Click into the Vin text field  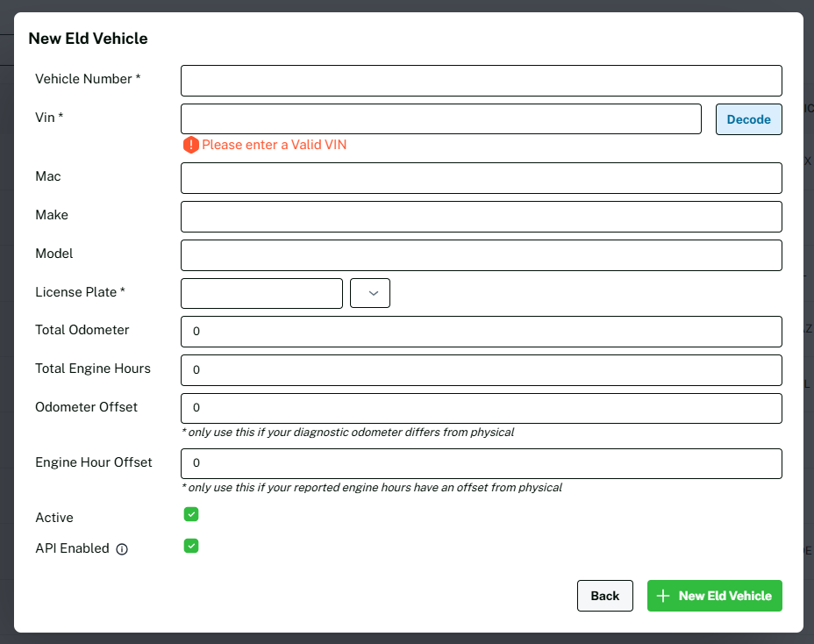(x=440, y=119)
